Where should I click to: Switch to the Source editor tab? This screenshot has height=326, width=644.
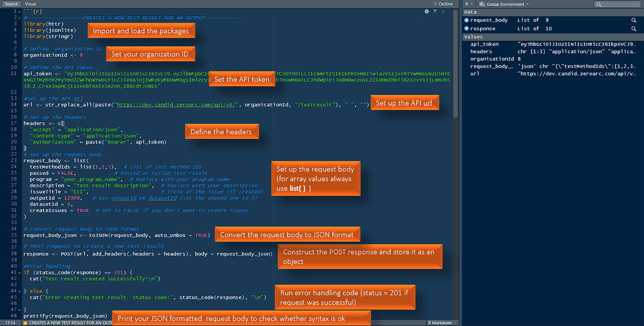point(11,4)
